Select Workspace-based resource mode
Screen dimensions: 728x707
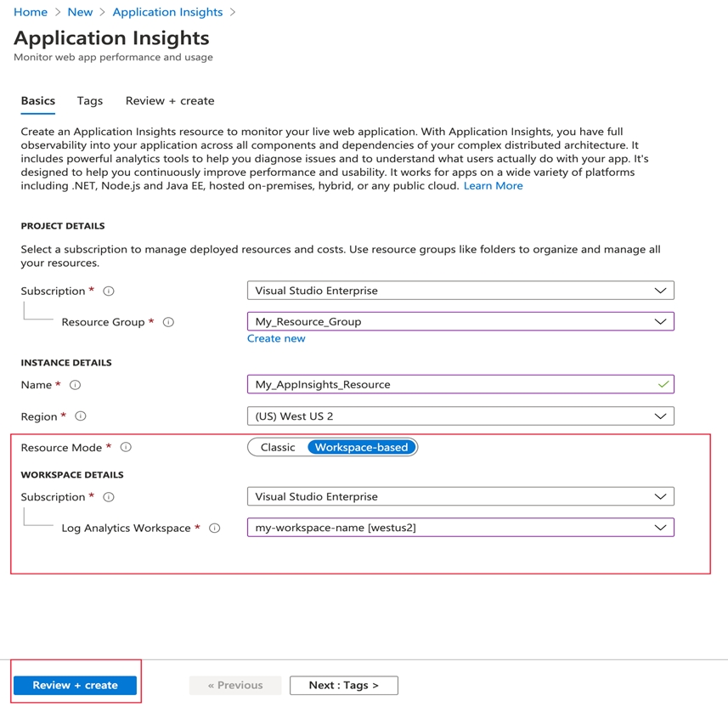361,447
